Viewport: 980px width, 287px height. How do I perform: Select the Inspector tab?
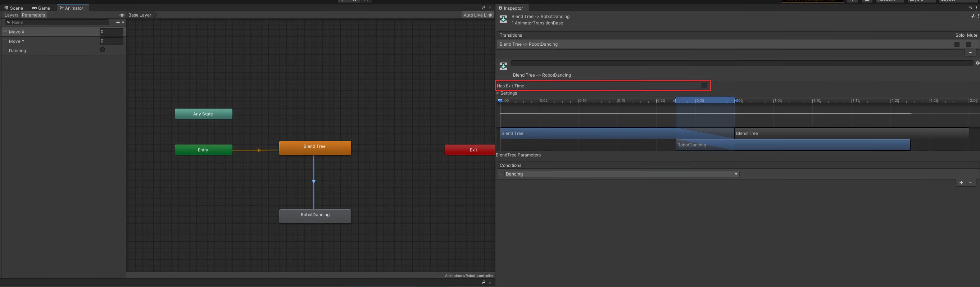pyautogui.click(x=511, y=8)
